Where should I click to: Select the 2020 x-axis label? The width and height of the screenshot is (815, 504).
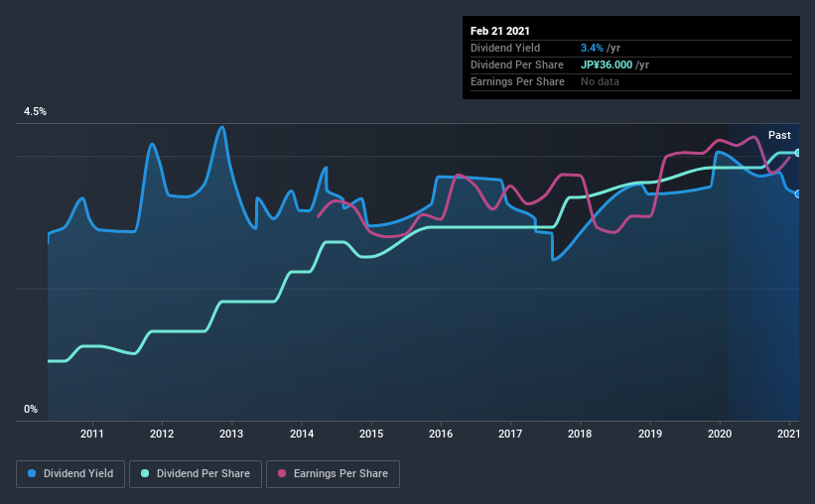pos(720,434)
